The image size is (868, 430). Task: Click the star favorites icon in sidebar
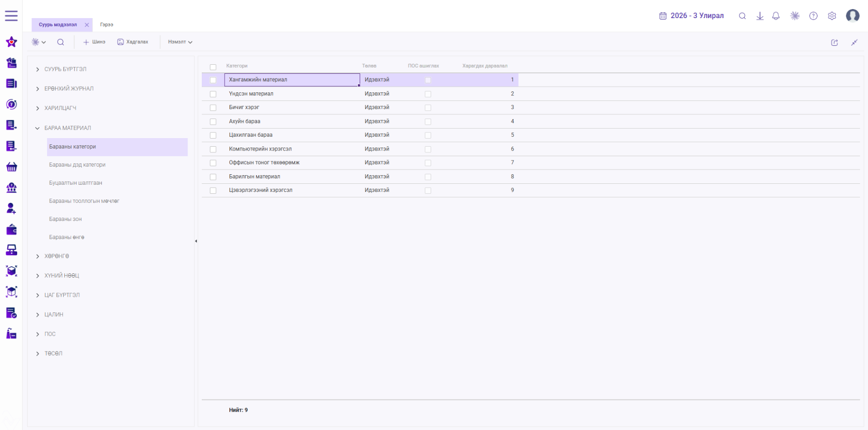(x=11, y=42)
